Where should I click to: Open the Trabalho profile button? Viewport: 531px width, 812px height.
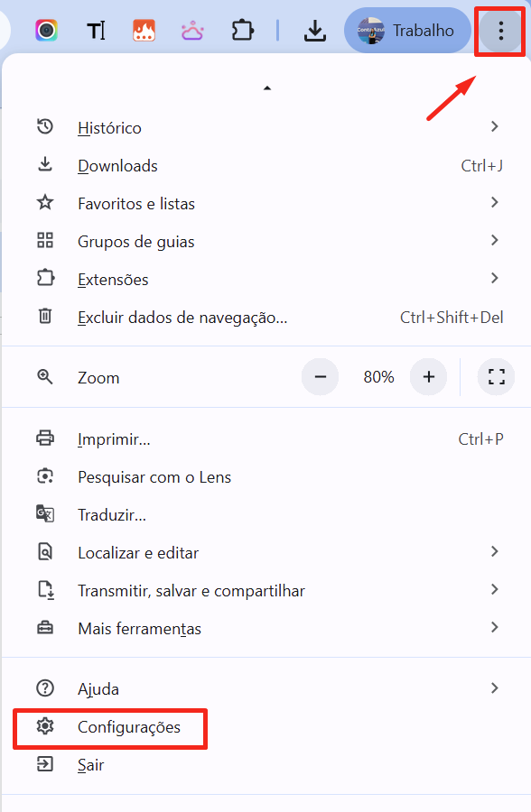(407, 30)
